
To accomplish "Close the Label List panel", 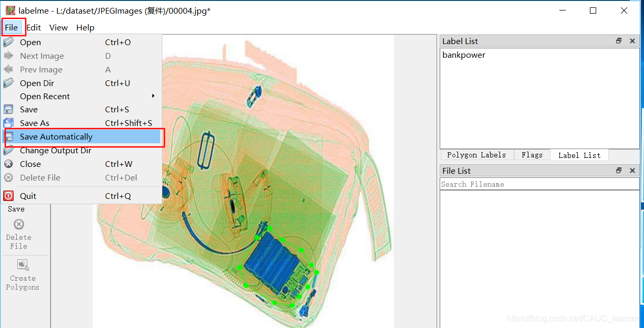I will pos(632,41).
